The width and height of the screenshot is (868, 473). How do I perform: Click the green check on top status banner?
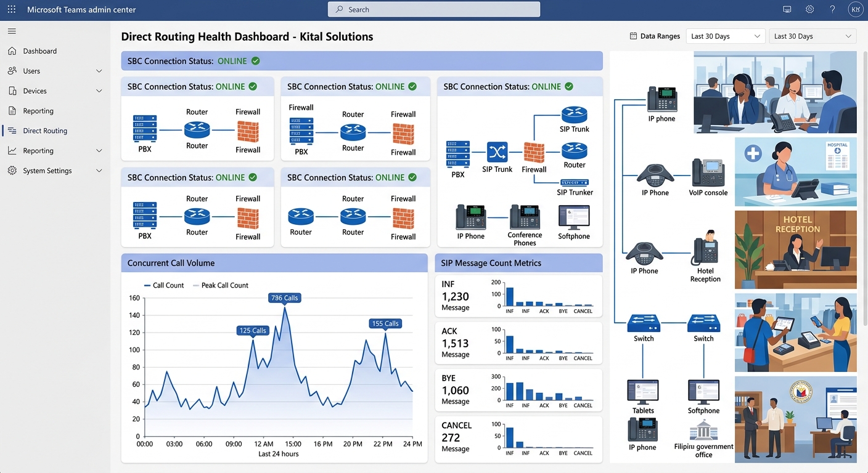click(x=255, y=61)
